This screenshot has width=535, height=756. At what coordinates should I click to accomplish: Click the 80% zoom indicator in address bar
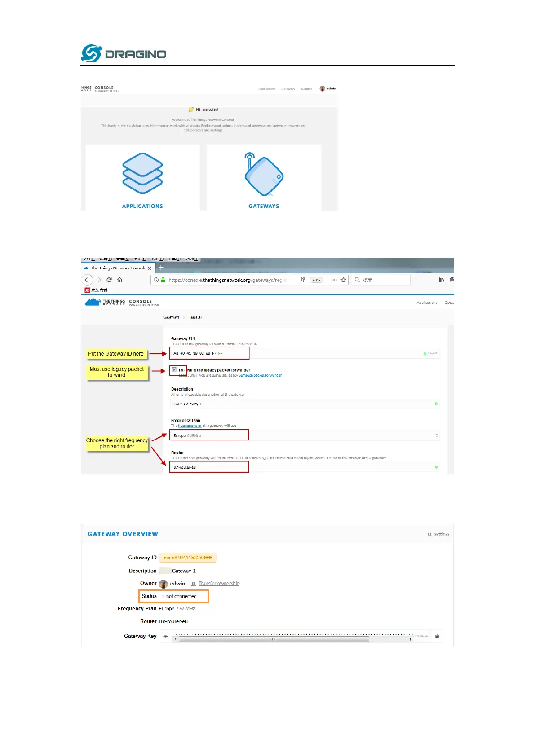[316, 280]
